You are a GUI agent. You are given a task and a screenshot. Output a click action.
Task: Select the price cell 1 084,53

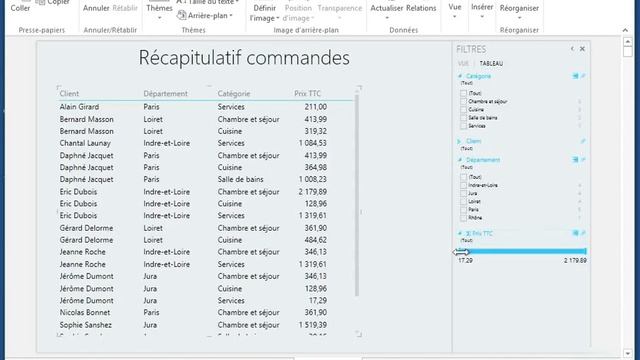point(312,143)
